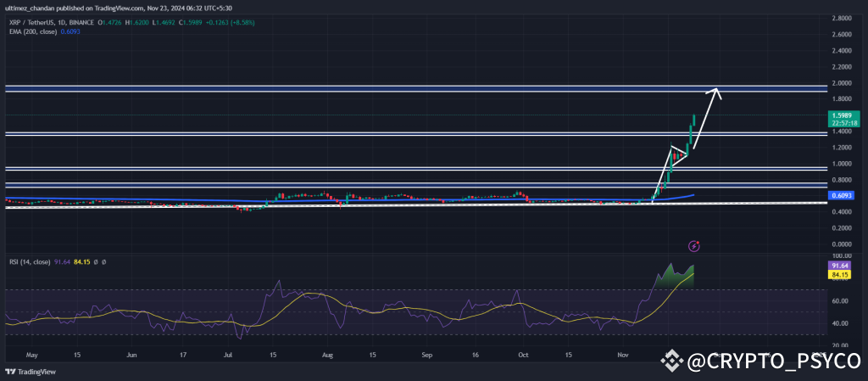The height and width of the screenshot is (381, 868).
Task: Click the Nov date on time axis
Action: coord(622,354)
